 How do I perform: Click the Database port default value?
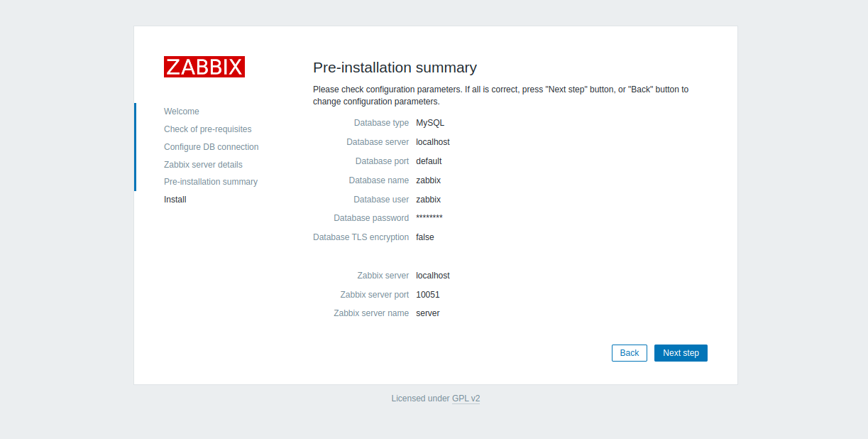click(x=429, y=161)
